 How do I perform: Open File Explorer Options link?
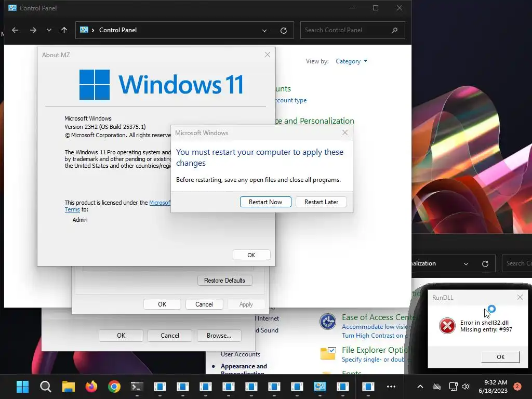click(377, 350)
